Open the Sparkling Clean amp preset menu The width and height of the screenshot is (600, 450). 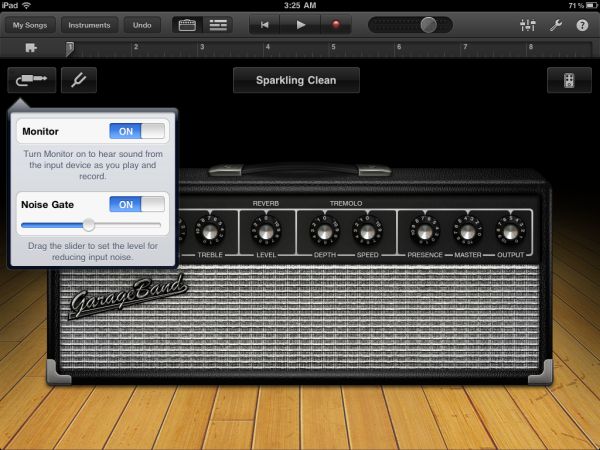tap(296, 80)
